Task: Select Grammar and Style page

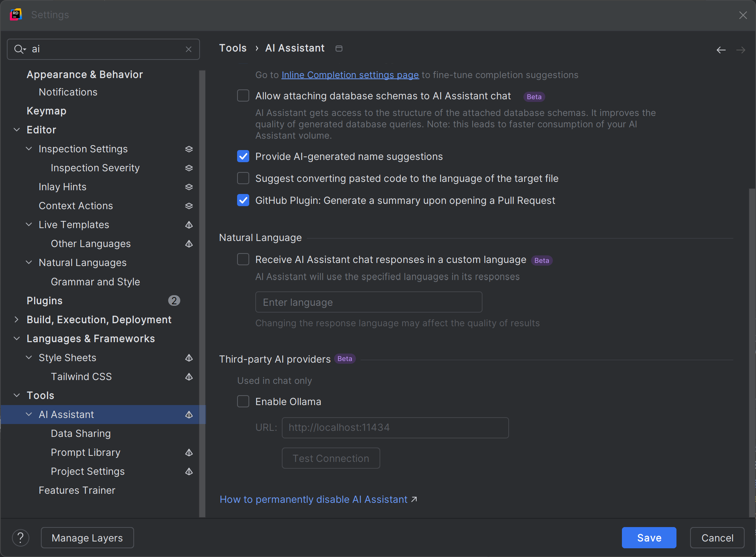Action: click(95, 282)
